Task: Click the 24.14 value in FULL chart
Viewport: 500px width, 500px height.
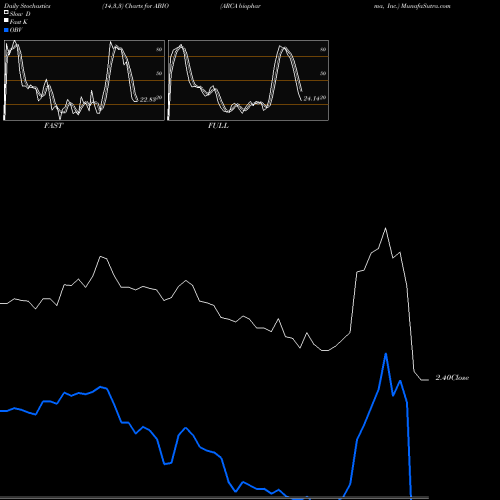Action: tap(312, 99)
